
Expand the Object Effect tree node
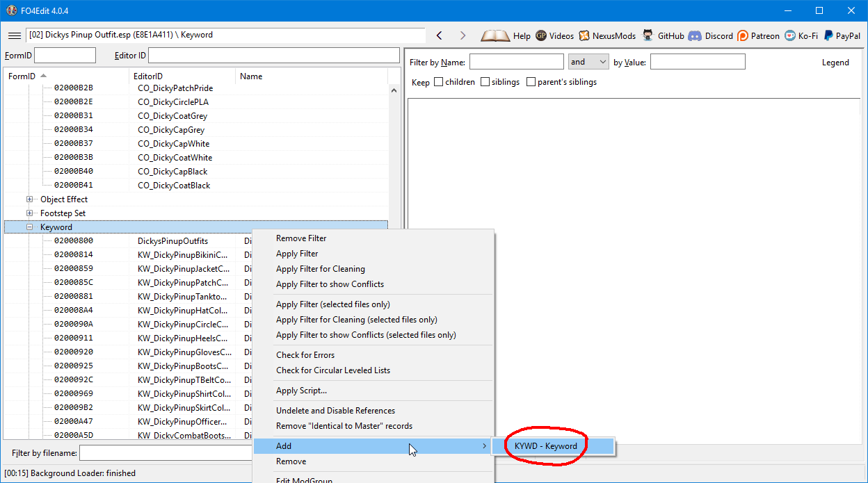point(30,199)
